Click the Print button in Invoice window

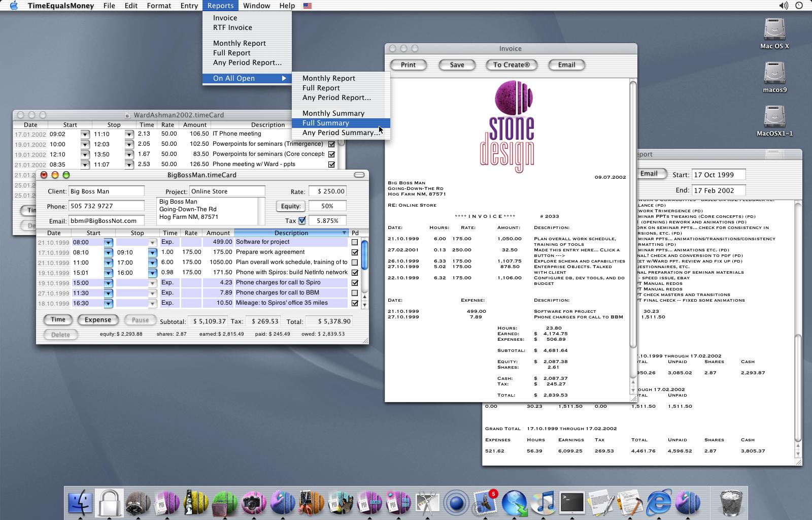click(x=408, y=65)
